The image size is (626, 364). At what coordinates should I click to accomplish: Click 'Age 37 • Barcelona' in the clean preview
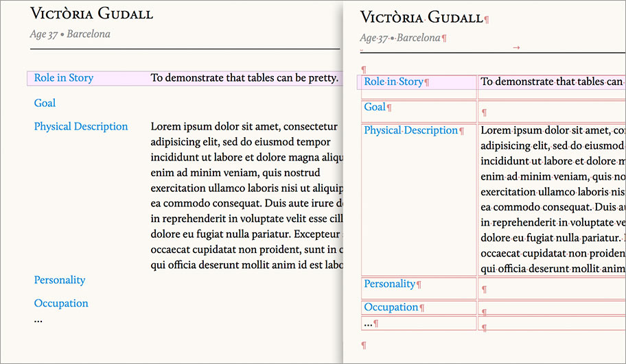pyautogui.click(x=70, y=34)
